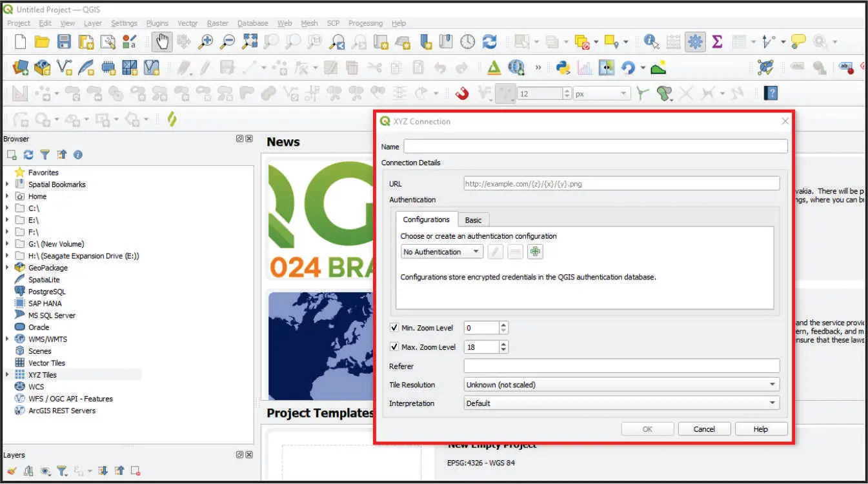Open the Tile Resolution dropdown
The width and height of the screenshot is (868, 484).
[621, 385]
